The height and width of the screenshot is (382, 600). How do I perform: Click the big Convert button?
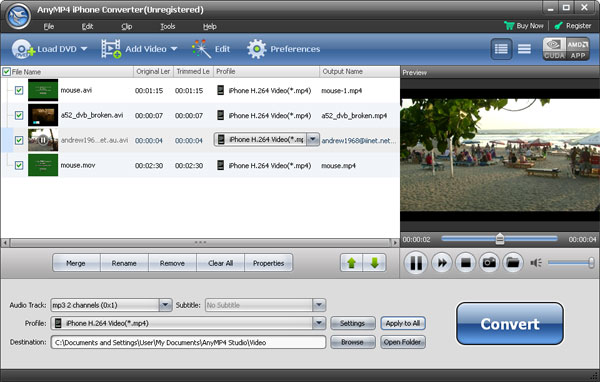pyautogui.click(x=510, y=324)
